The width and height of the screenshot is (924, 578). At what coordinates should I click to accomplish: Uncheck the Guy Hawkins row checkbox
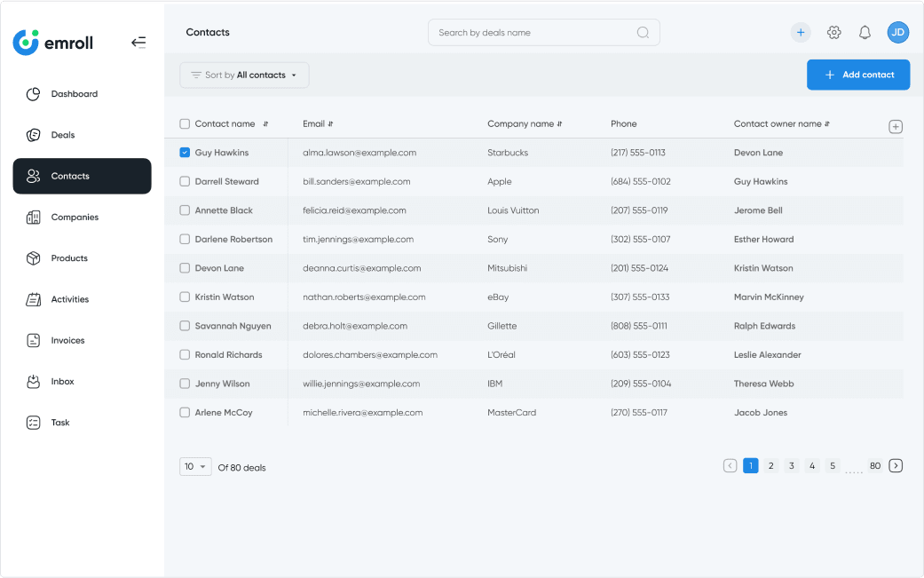tap(184, 152)
